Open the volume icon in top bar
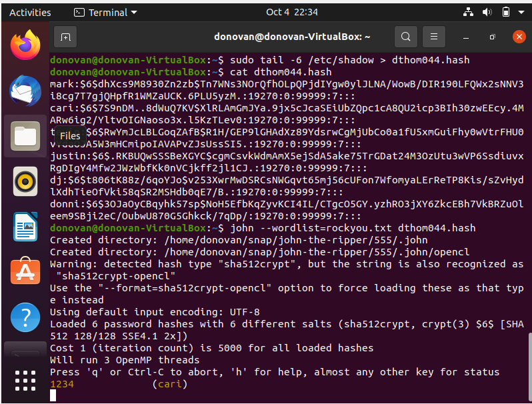The image size is (532, 404). 487,13
